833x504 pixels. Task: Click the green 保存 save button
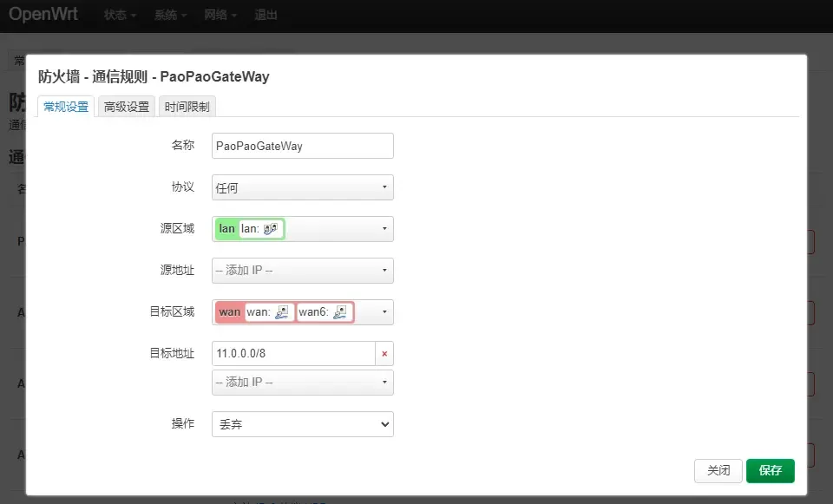coord(770,470)
